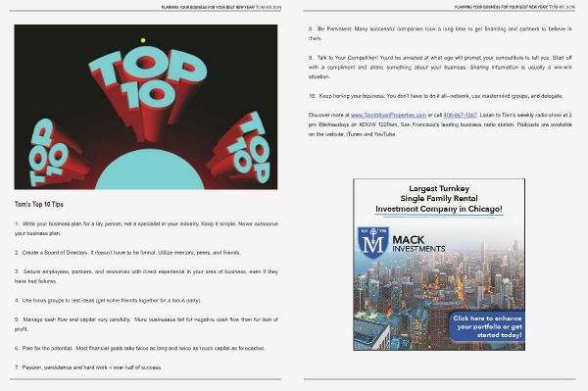Click the Top 10 graphic image
588x391 pixels.
146,107
